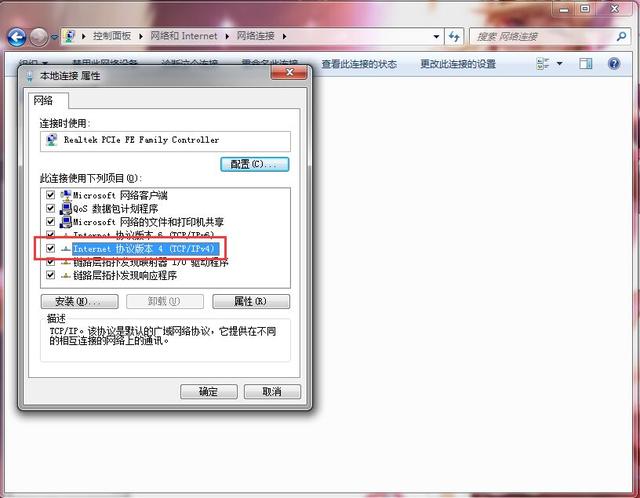Image resolution: width=640 pixels, height=498 pixels.
Task: Toggle 链路层拓扑发现响应程序 checkbox
Action: click(50, 274)
